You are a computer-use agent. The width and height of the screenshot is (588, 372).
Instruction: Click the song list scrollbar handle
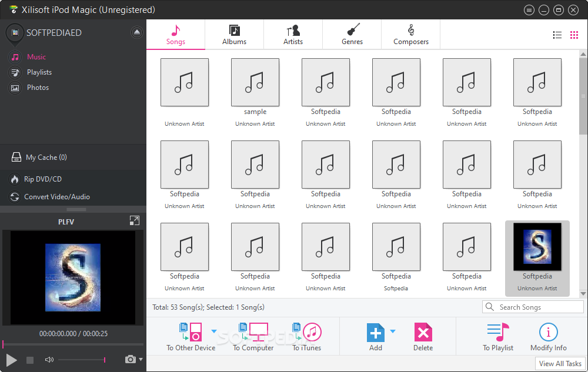pos(583,96)
